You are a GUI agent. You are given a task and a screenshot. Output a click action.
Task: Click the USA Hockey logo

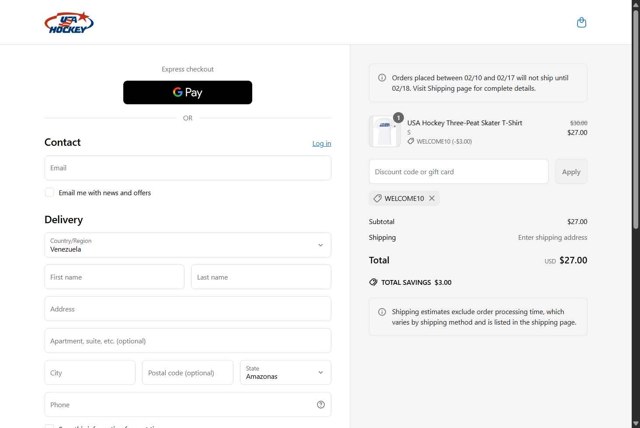click(68, 22)
